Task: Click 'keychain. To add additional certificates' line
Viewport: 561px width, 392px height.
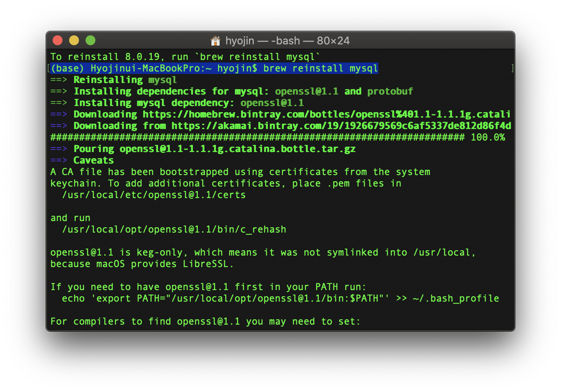Action: [226, 183]
